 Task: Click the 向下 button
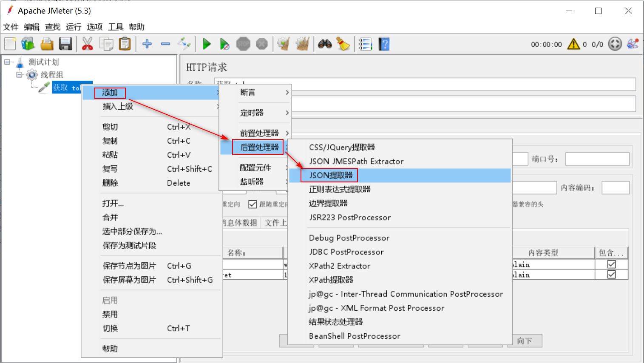tap(525, 341)
